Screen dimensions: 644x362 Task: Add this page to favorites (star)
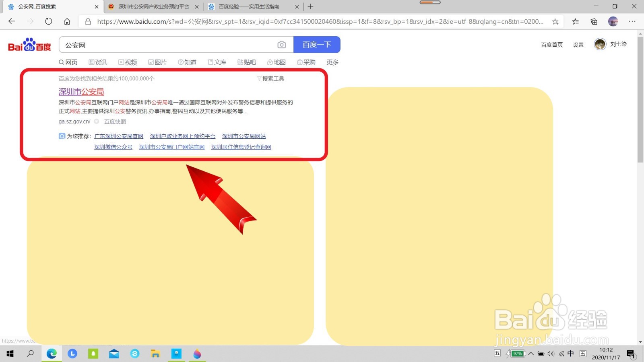(x=555, y=22)
